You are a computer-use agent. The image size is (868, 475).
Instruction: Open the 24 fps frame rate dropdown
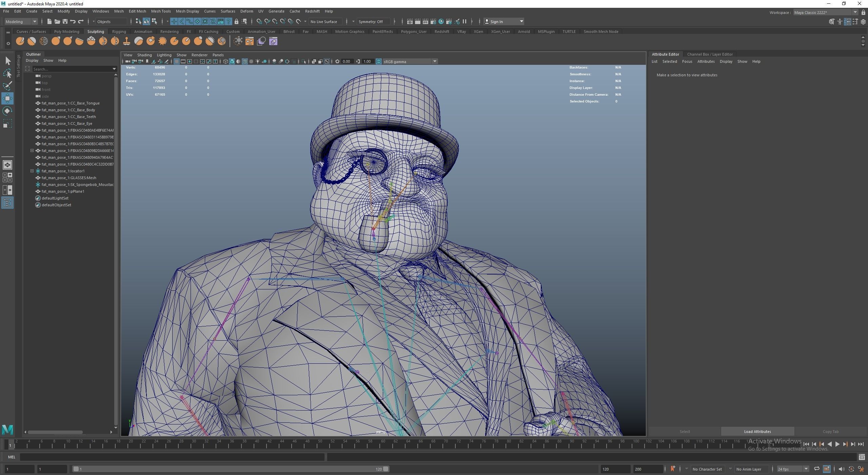coord(793,469)
